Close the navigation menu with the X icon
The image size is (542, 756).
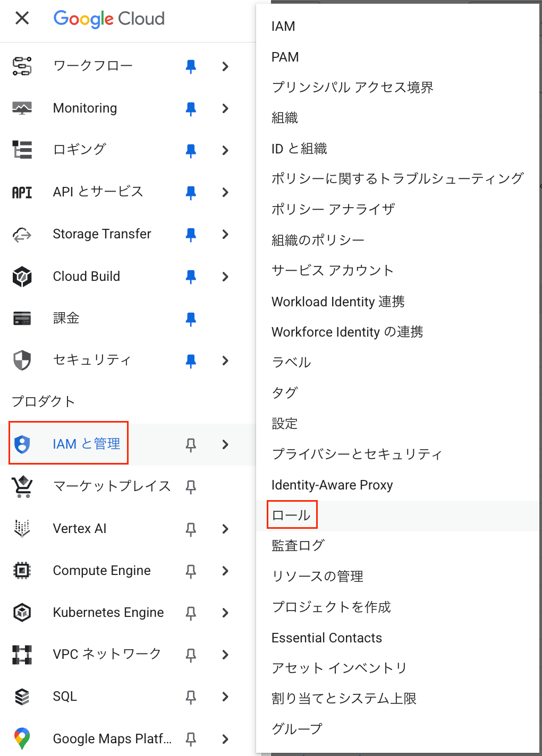pos(22,19)
